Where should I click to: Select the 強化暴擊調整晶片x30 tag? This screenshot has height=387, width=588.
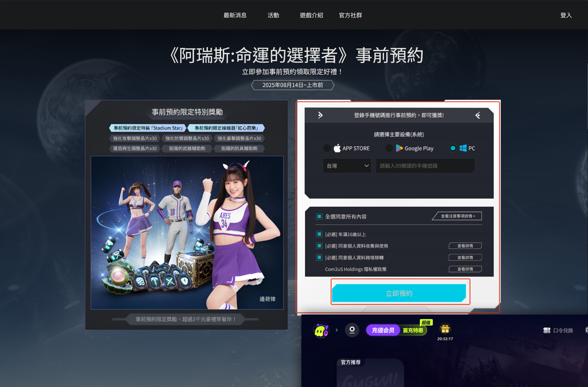tap(239, 138)
